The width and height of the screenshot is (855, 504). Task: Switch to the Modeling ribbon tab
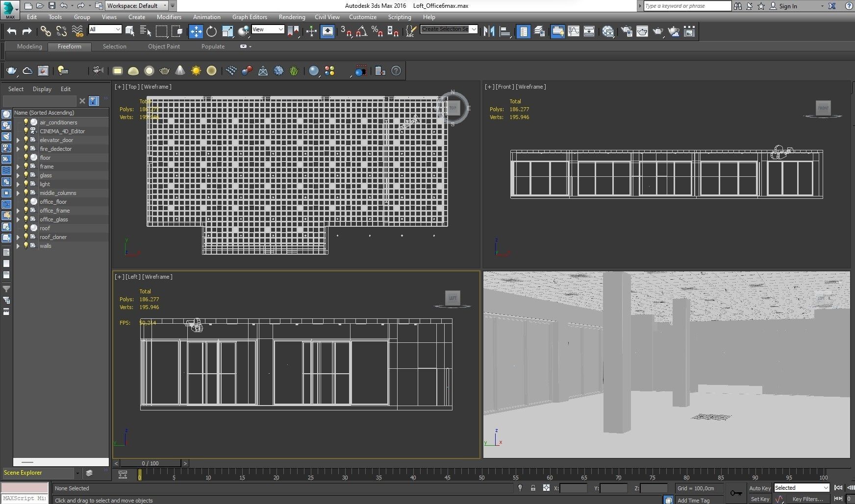29,47
